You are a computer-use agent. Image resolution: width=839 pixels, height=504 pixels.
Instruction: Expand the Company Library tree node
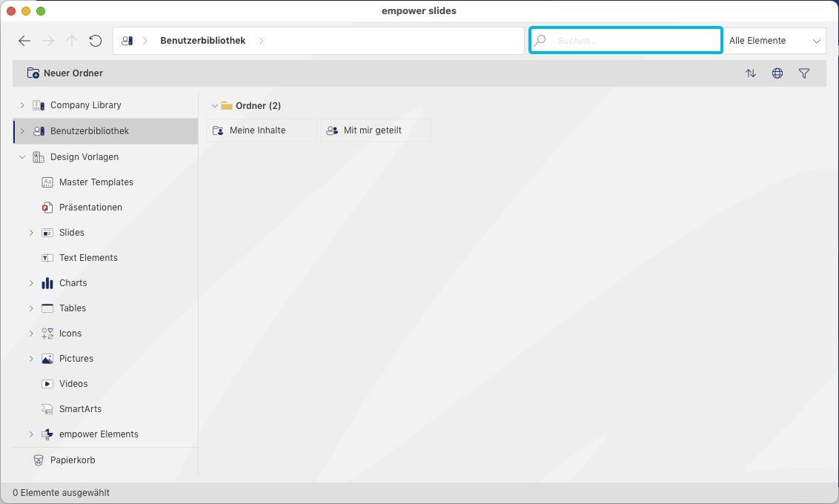coord(22,105)
